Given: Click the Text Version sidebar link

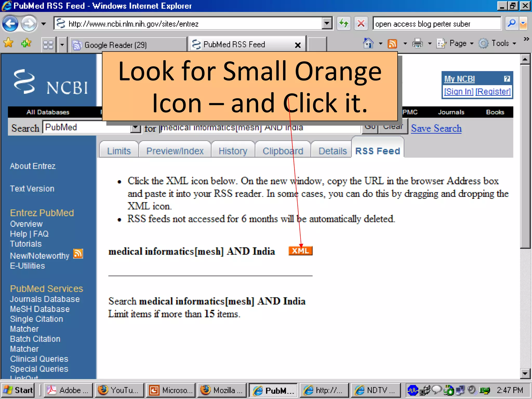Looking at the screenshot, I should [32, 189].
